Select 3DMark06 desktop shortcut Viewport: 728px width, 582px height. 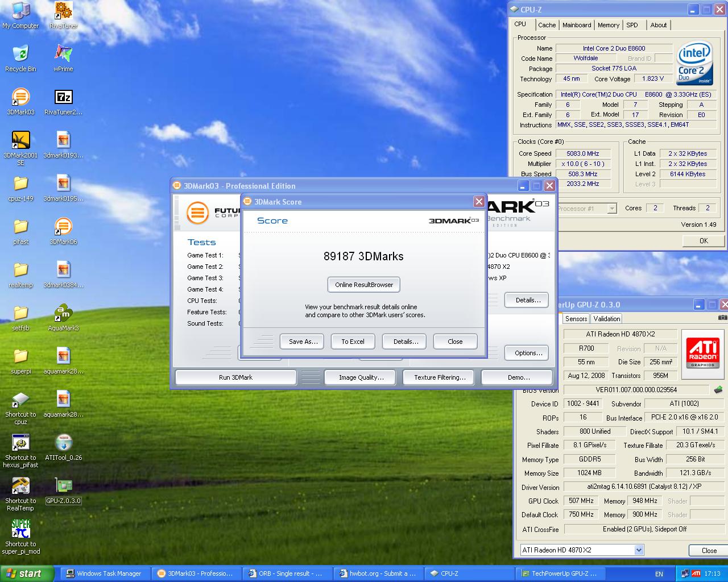tap(63, 231)
